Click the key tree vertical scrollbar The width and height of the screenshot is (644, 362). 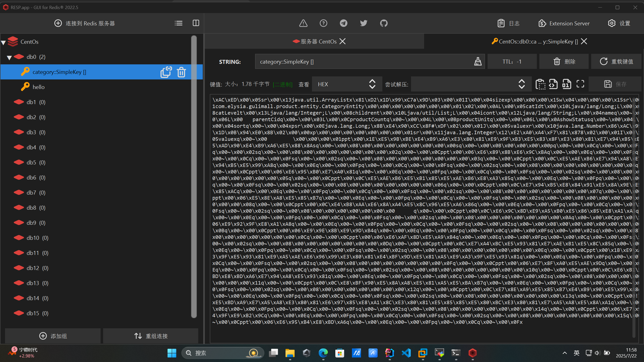tap(194, 177)
